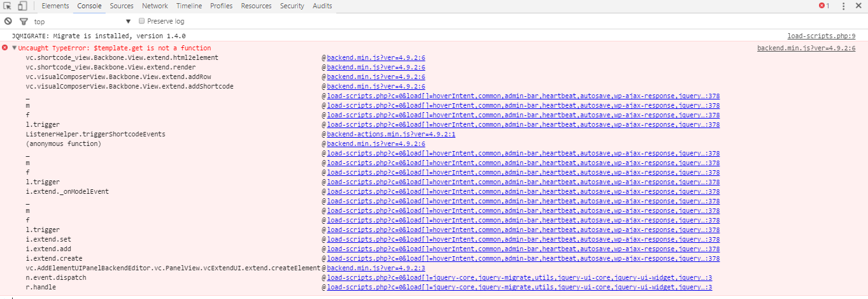
Task: Activate the inspect element picker icon
Action: click(x=8, y=6)
